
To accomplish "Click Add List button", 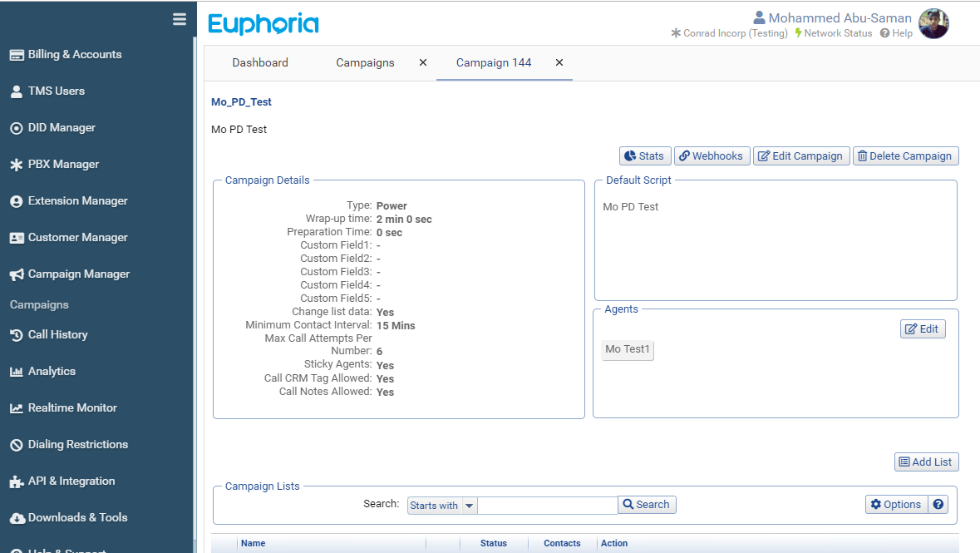I will (926, 462).
